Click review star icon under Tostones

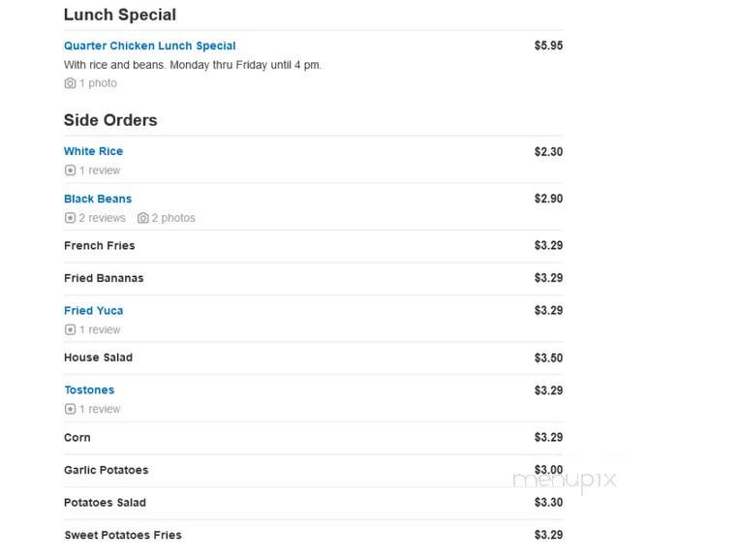tap(70, 409)
